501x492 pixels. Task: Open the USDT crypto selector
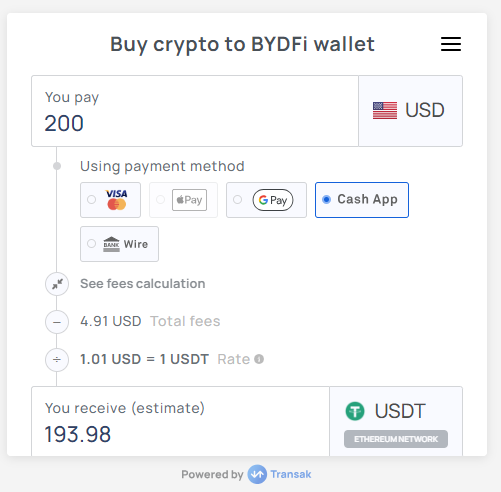396,421
